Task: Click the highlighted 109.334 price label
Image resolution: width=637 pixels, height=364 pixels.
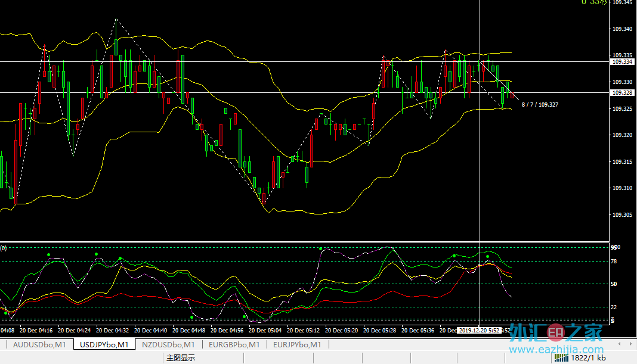Action: (622, 62)
